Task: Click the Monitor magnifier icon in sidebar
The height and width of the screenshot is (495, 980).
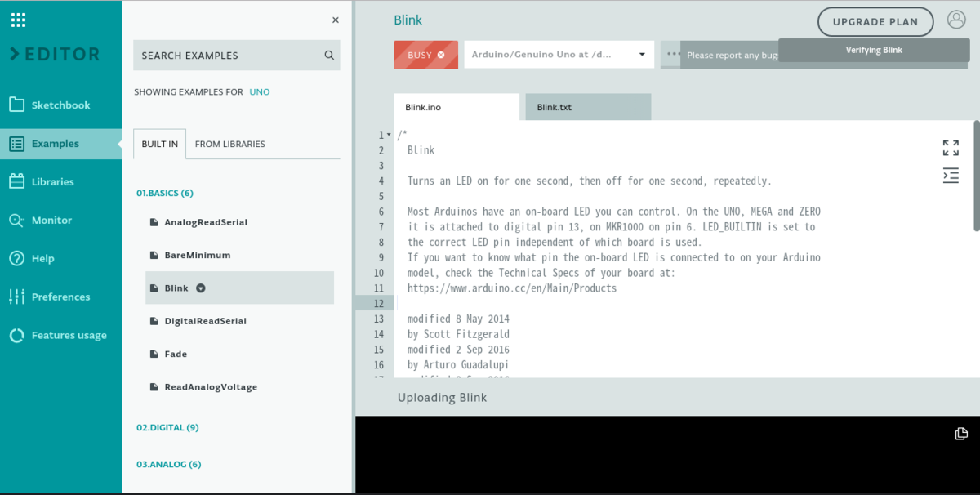Action: click(16, 220)
